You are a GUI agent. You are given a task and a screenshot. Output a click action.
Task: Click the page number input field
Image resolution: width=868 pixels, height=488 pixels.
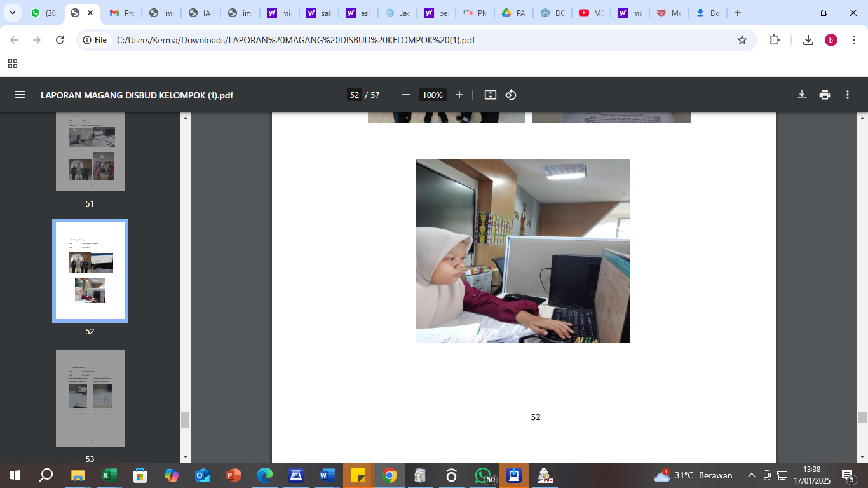pyautogui.click(x=354, y=95)
